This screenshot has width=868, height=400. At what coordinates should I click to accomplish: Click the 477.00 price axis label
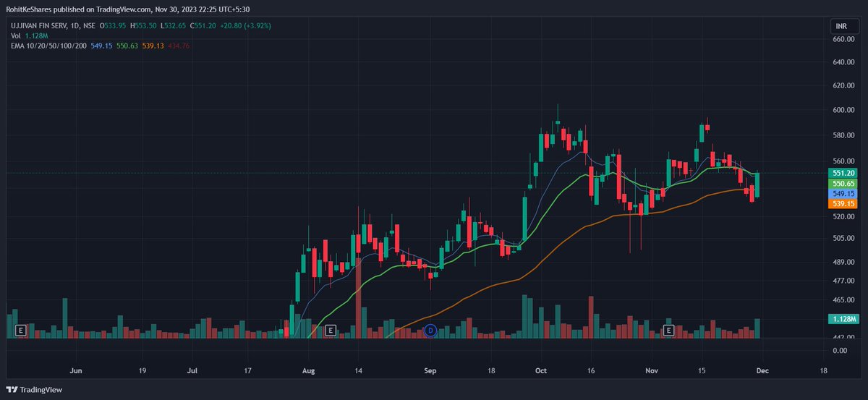coord(845,281)
